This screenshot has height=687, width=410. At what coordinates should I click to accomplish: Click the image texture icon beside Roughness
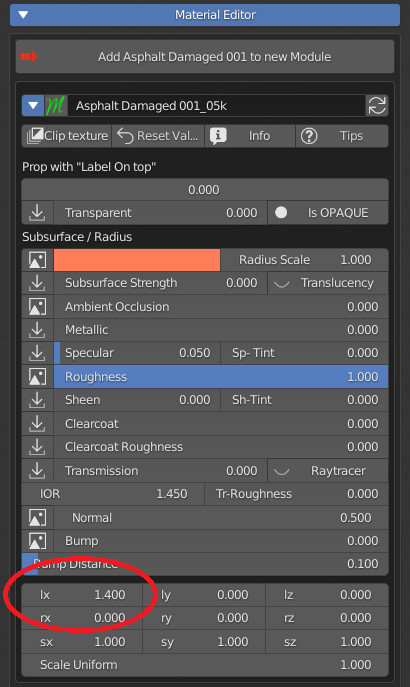[37, 377]
